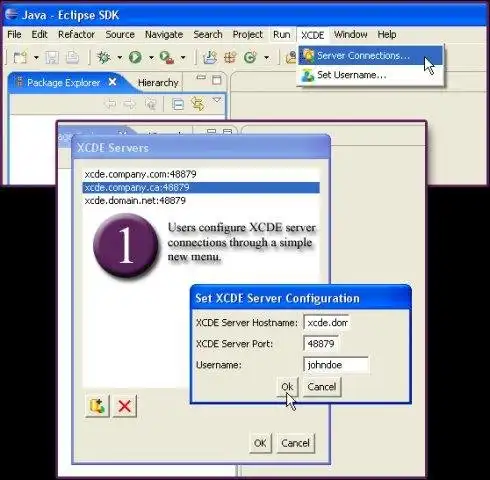Open the External Tools dropdown arrow

pyautogui.click(x=183, y=58)
